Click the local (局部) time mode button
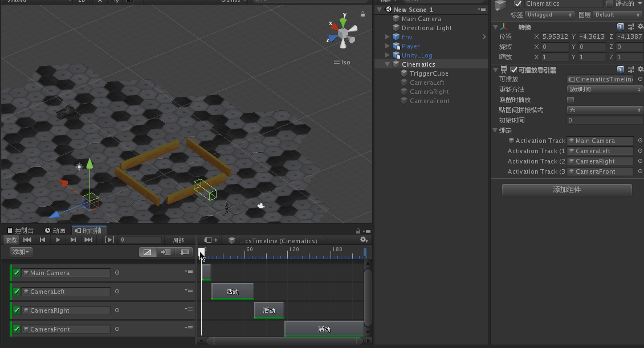The width and height of the screenshot is (644, 348). point(178,240)
